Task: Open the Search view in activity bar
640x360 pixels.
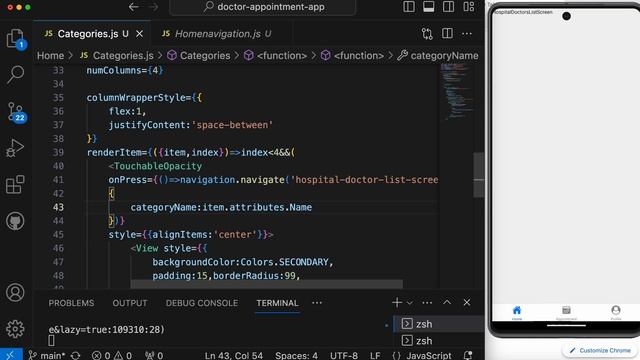Action: [15, 75]
